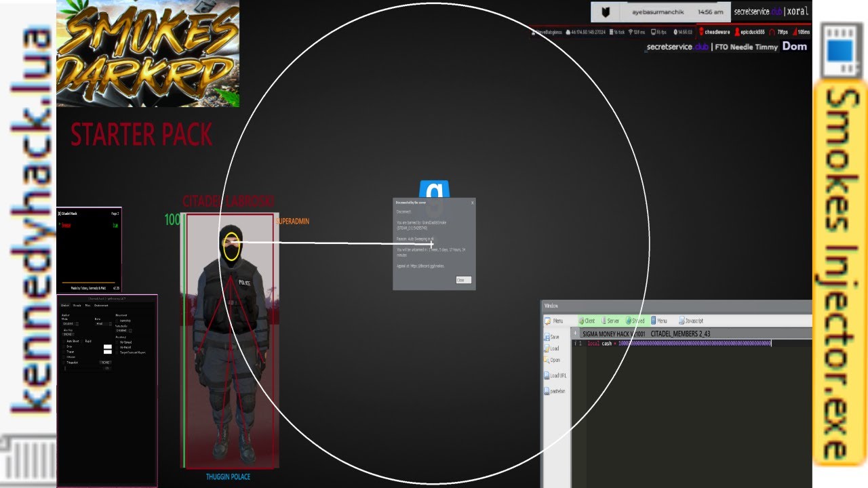Viewport: 868px width, 488px height.
Task: Click the white color swatch beside Tracer
Action: pyautogui.click(x=107, y=352)
